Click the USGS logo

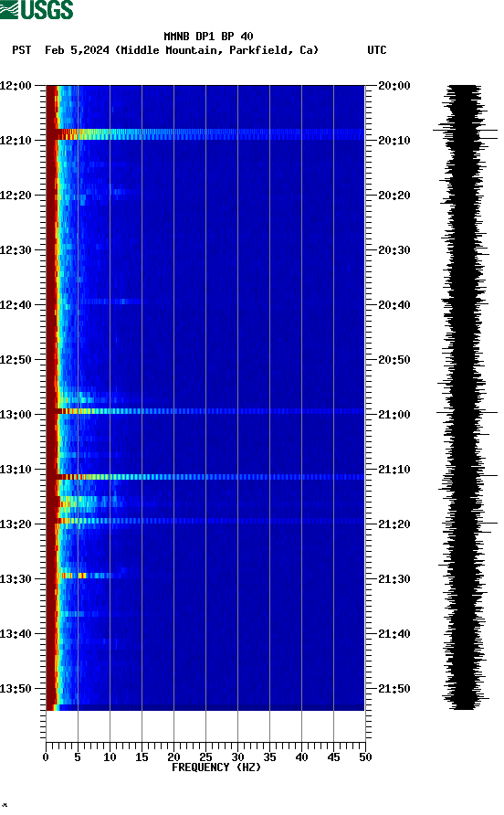click(x=37, y=10)
